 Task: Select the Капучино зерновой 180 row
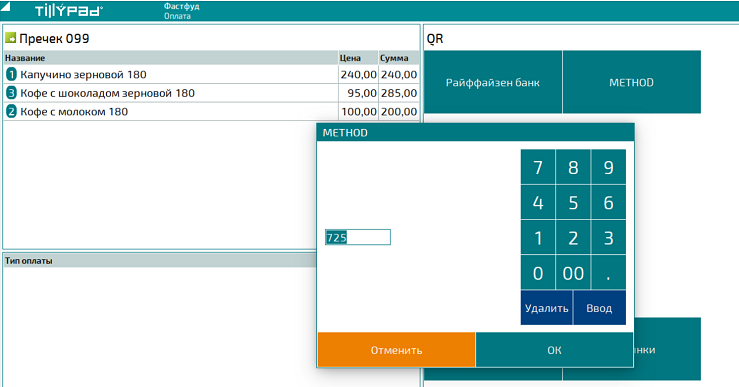pos(211,74)
